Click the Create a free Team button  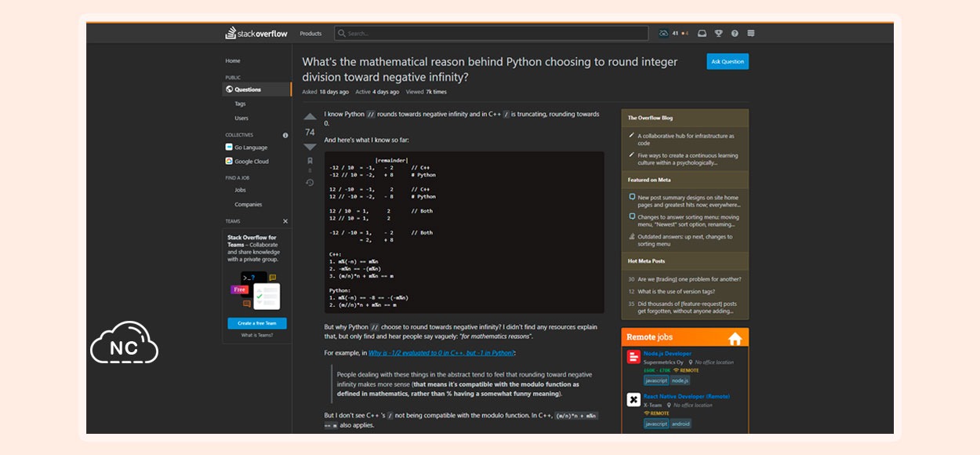point(257,323)
